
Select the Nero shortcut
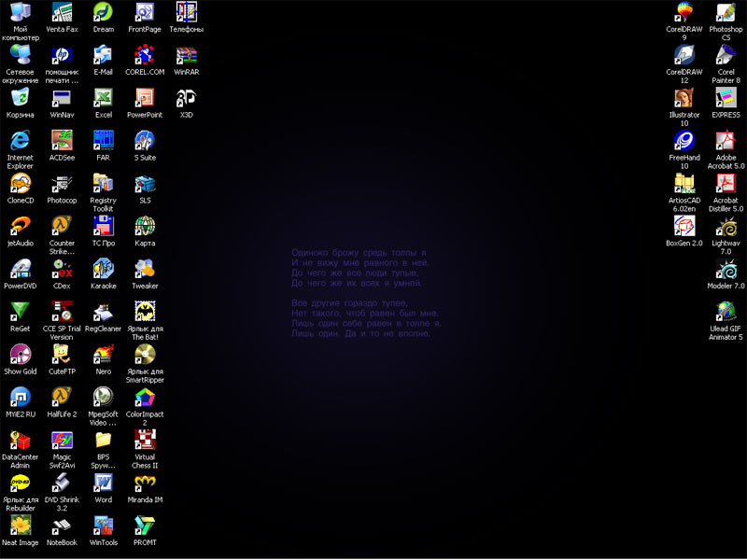tap(103, 355)
